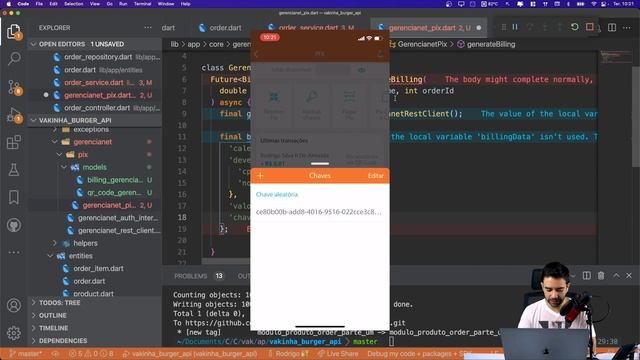This screenshot has width=640, height=360.
Task: Open Explorer views and more actions ellipsis
Action: (x=148, y=28)
